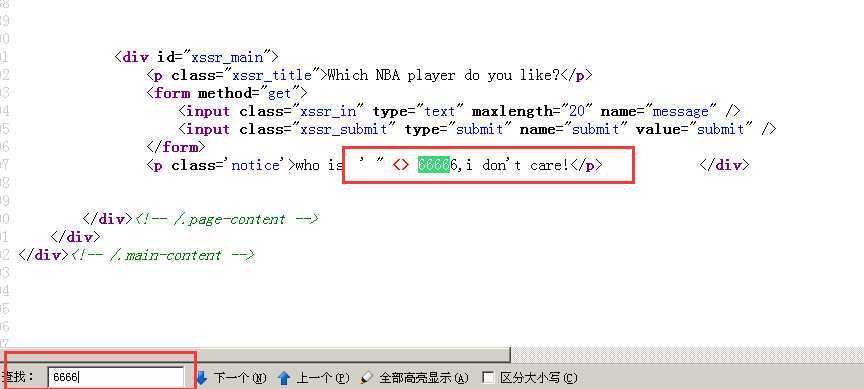Click the value="submit" attribute
This screenshot has height=389, width=864.
point(694,129)
